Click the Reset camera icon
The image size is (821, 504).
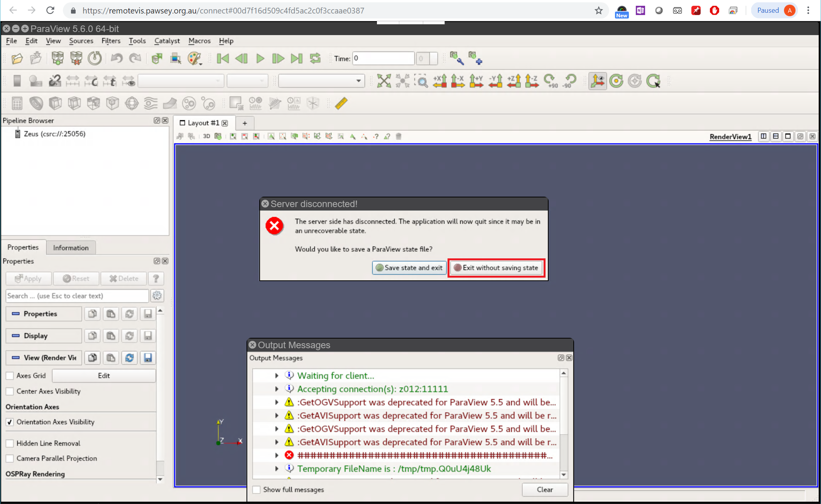[384, 81]
